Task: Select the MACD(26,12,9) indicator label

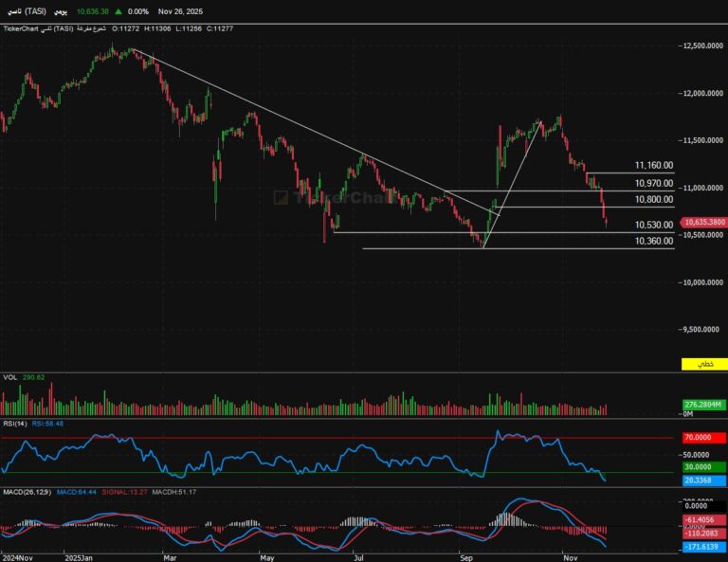Action: pos(25,490)
